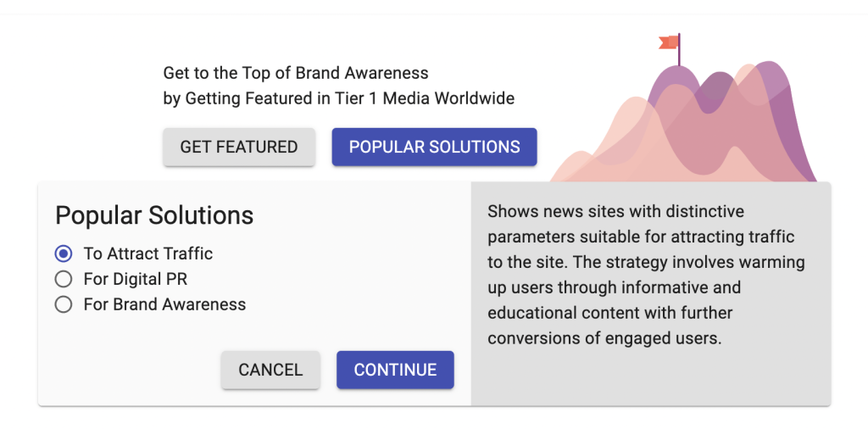
Task: Click the 'For Digital PR' label text
Action: click(135, 279)
